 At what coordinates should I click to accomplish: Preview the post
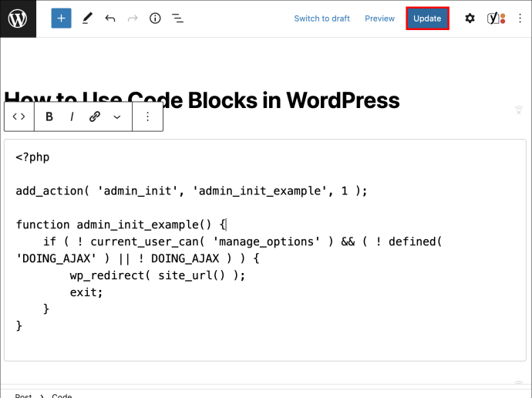click(379, 19)
